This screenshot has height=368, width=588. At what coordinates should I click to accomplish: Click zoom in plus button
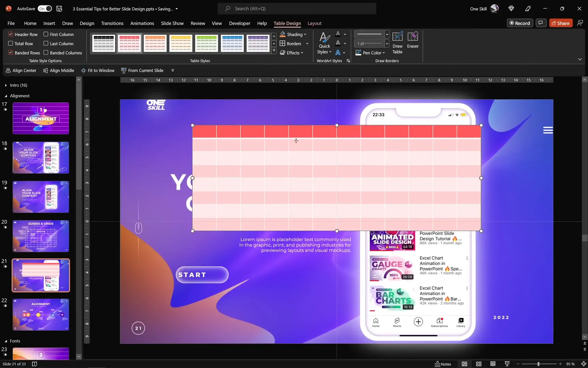(560, 364)
